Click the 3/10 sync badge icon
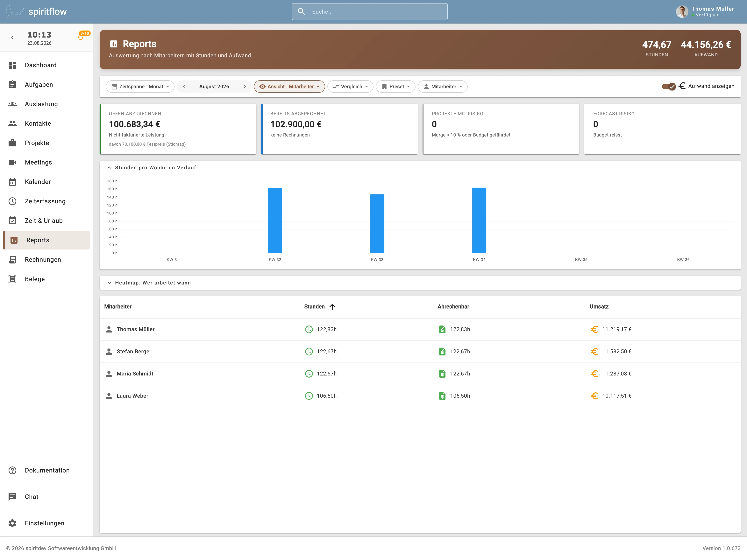The image size is (747, 560). 83,35
